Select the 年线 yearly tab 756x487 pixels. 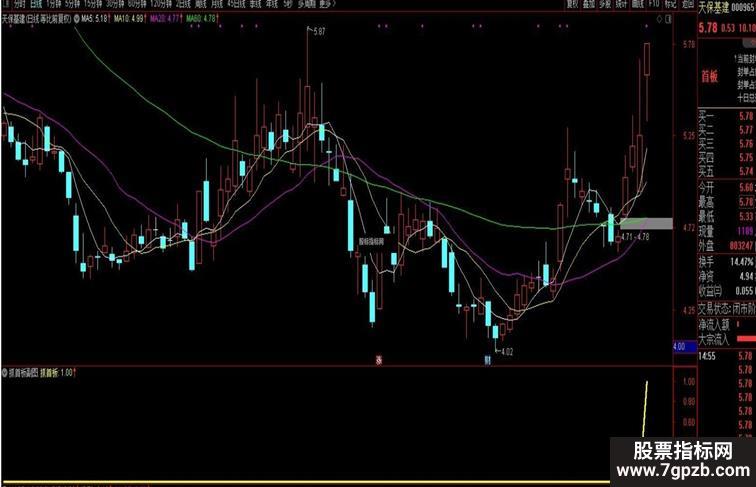tap(272, 4)
